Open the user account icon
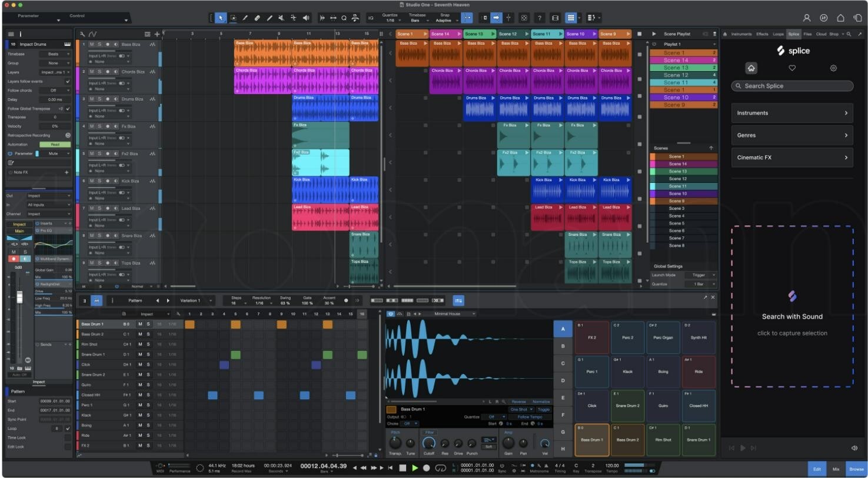Image resolution: width=868 pixels, height=478 pixels. pyautogui.click(x=807, y=18)
